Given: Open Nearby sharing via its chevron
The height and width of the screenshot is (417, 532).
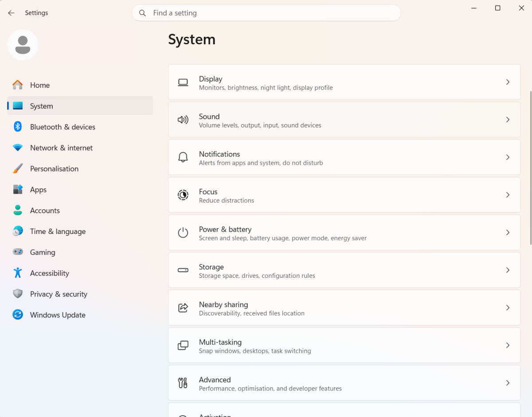Looking at the screenshot, I should point(508,308).
